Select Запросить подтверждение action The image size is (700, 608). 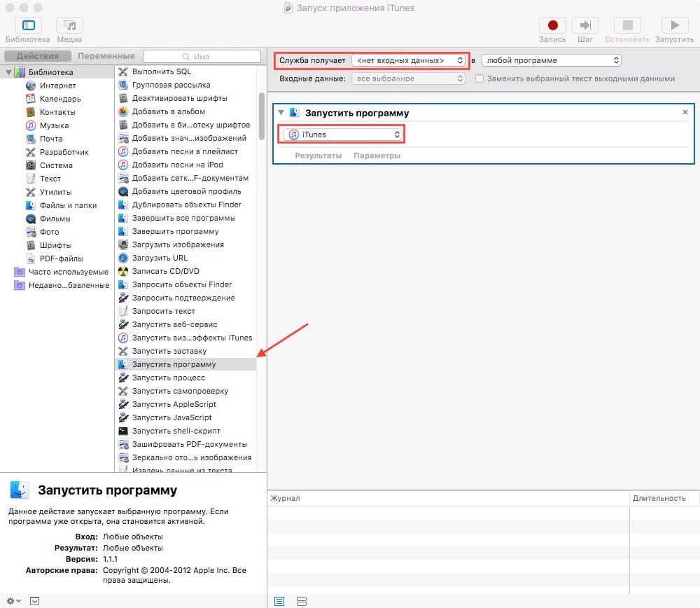[x=185, y=298]
